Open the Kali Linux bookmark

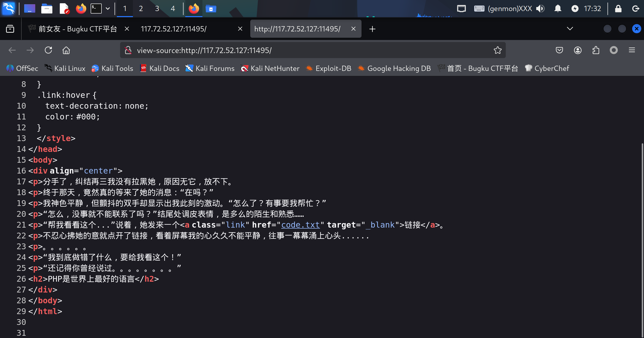[x=65, y=68]
